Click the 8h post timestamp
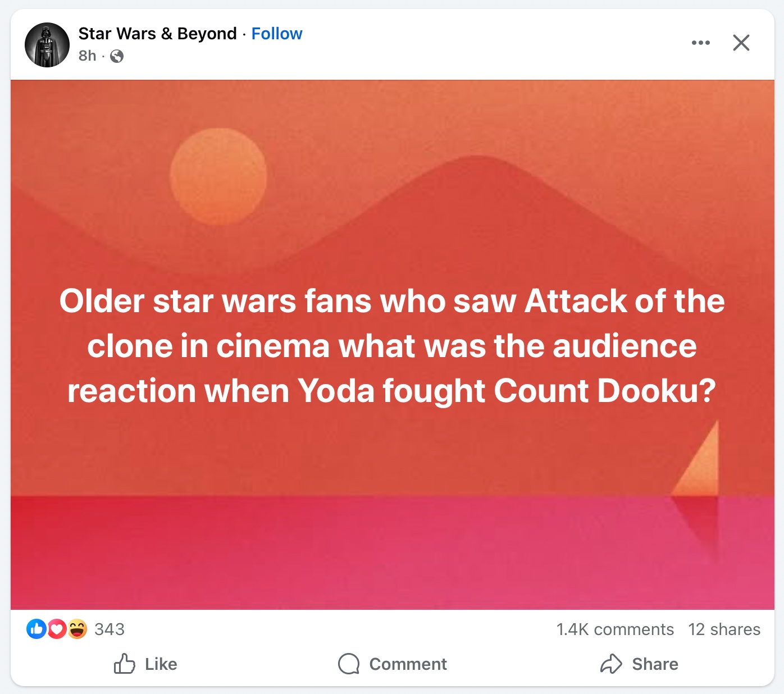The image size is (784, 694). pyautogui.click(x=87, y=56)
